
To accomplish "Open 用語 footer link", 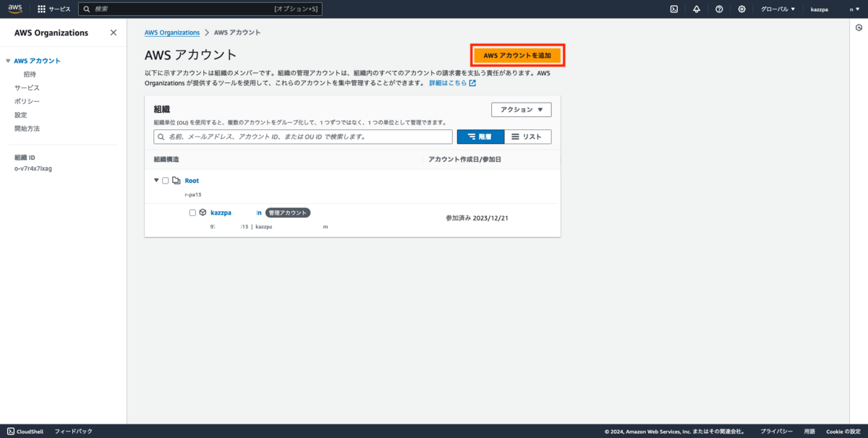I will click(x=809, y=431).
